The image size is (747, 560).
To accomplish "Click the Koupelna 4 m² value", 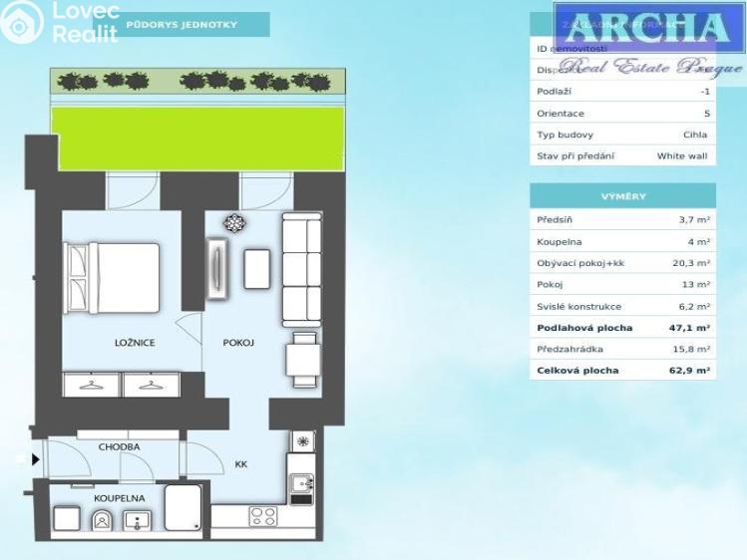I will click(x=699, y=242).
